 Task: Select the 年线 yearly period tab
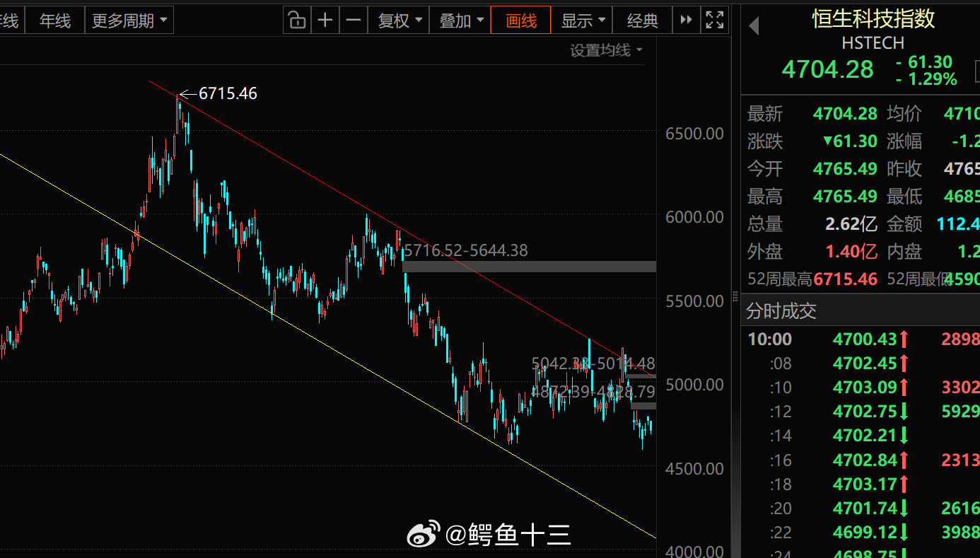[x=54, y=21]
